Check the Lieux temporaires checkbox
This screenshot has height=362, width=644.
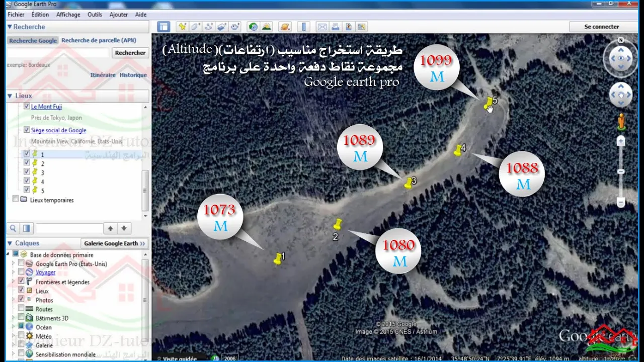(16, 199)
